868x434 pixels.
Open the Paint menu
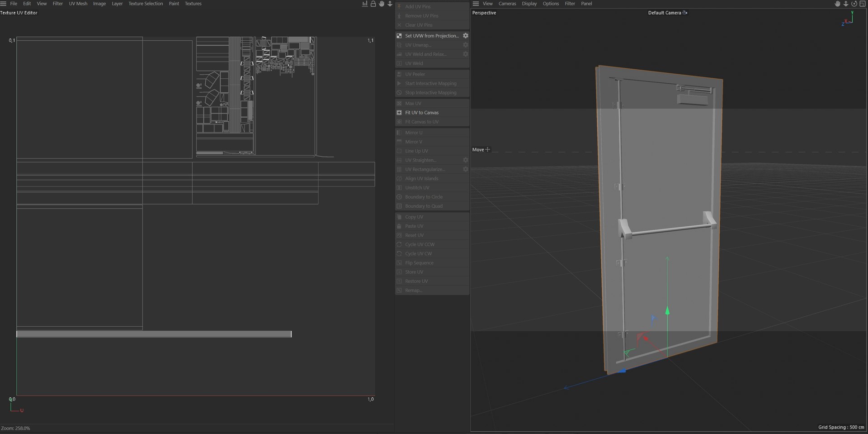click(x=174, y=4)
